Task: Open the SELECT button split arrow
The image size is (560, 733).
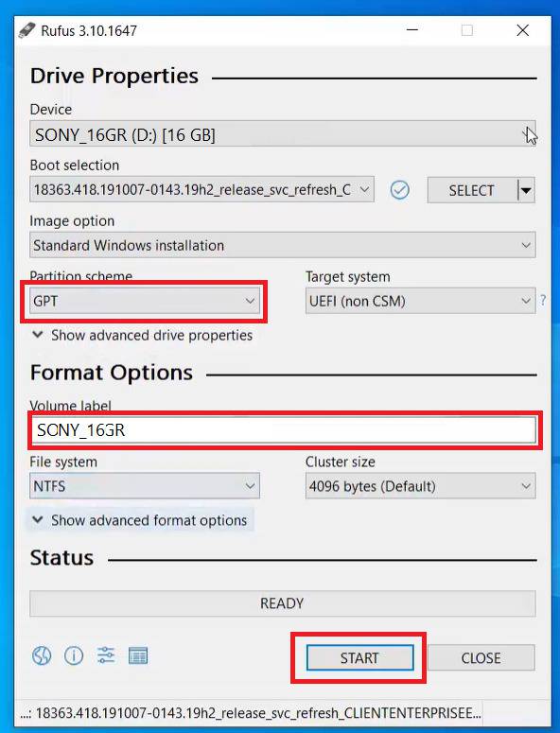Action: [526, 190]
